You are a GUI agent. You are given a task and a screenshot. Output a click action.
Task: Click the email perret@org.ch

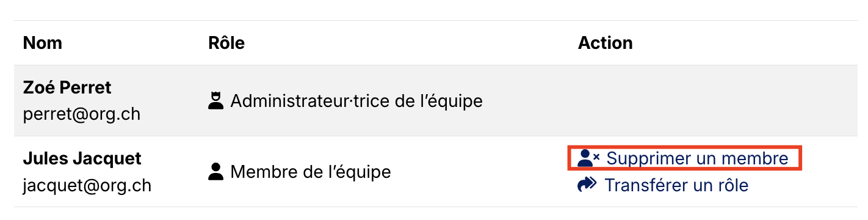click(x=82, y=114)
